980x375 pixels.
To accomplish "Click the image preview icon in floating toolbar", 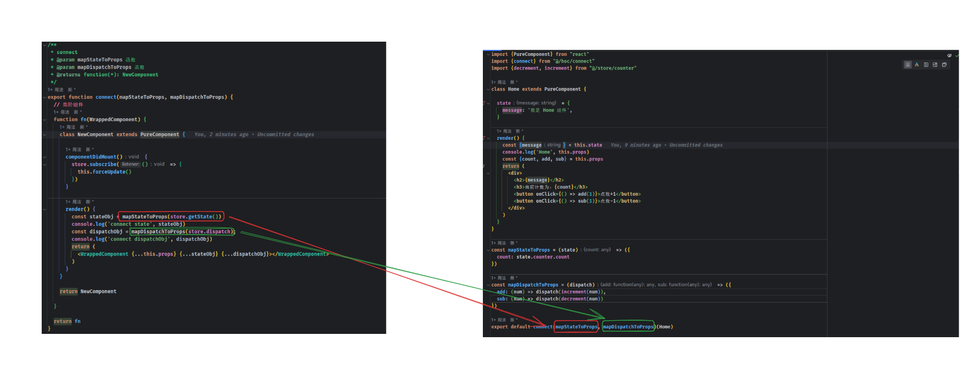I will (935, 65).
